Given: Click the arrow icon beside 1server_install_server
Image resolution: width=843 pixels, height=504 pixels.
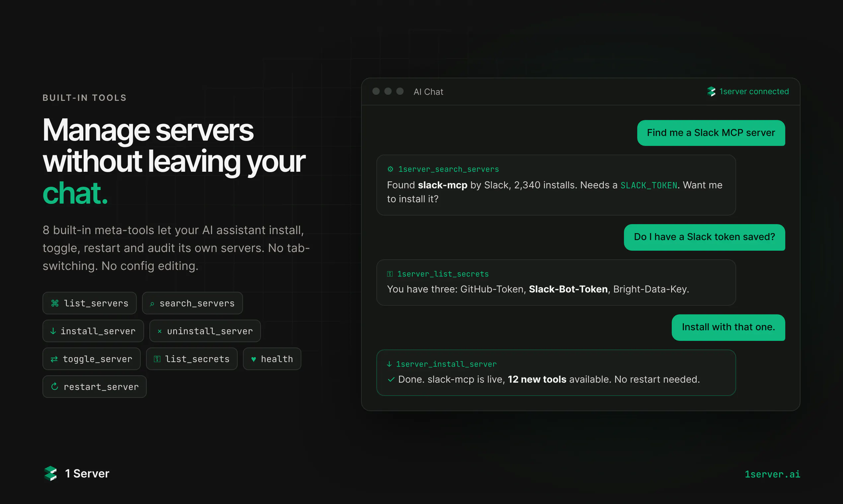Looking at the screenshot, I should (x=389, y=364).
